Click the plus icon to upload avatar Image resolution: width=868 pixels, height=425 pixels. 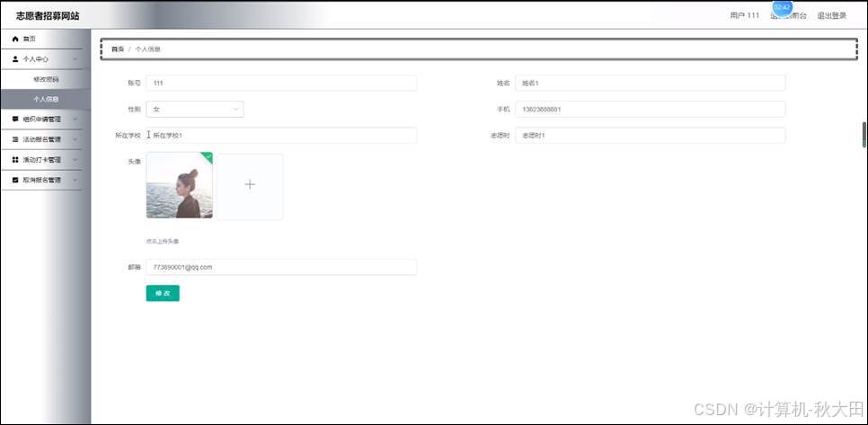pyautogui.click(x=250, y=185)
